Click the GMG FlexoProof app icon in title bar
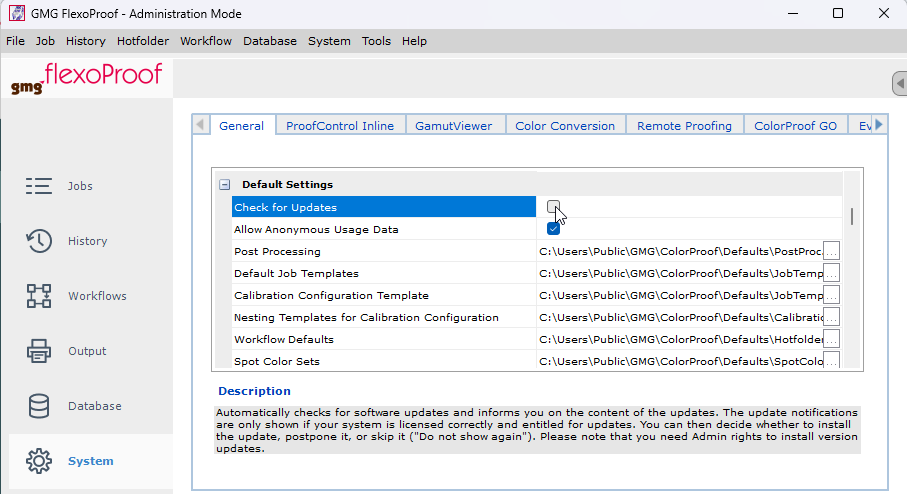 (17, 13)
